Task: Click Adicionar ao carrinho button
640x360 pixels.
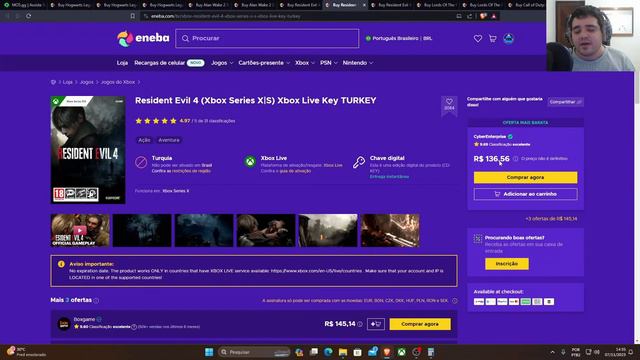Action: (525, 194)
